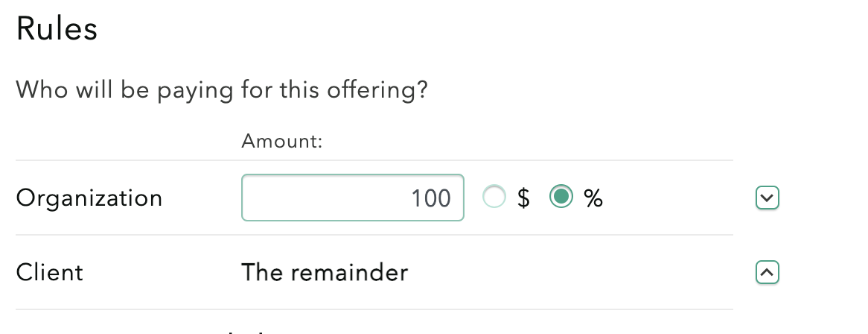Switch Organization amount to dollars
868x334 pixels.
[494, 198]
